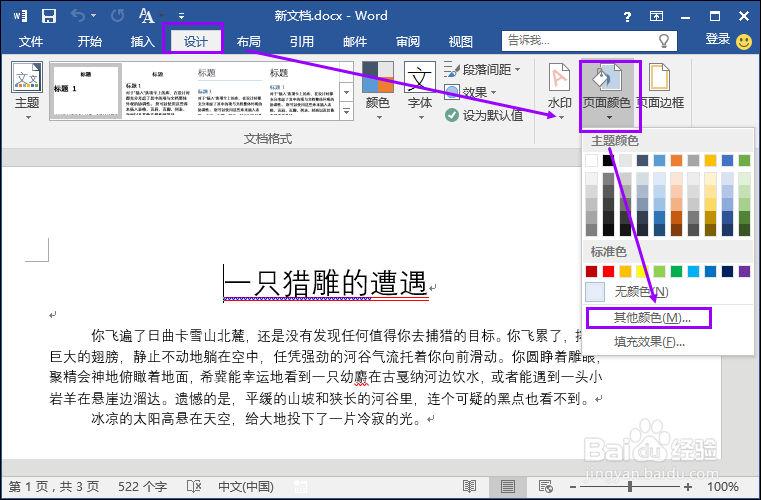Switch to read mode view icon
The image size is (761, 500).
pyautogui.click(x=469, y=486)
